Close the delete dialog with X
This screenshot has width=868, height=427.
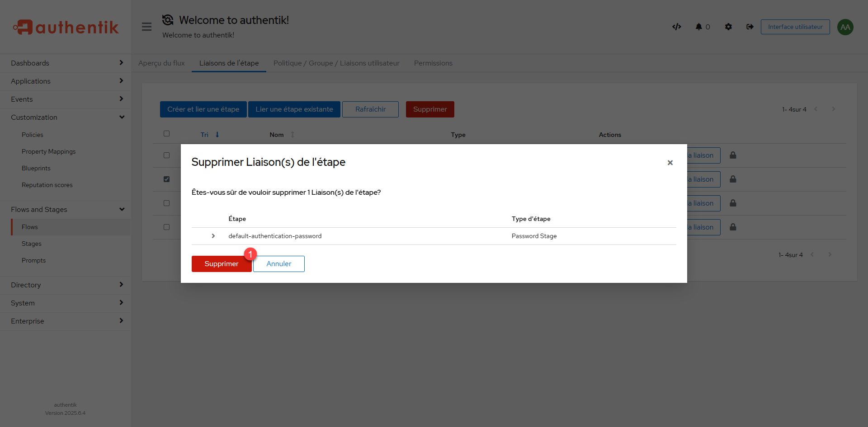[670, 163]
